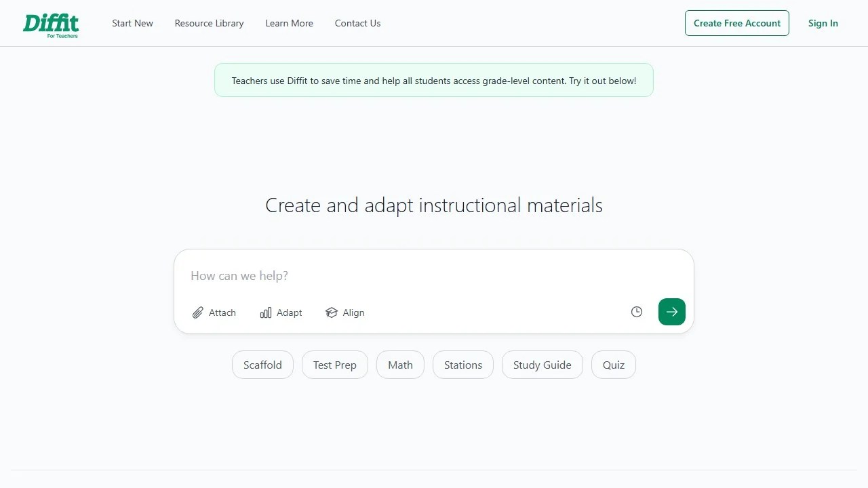Focus the 'How can we help?' input

tap(434, 276)
